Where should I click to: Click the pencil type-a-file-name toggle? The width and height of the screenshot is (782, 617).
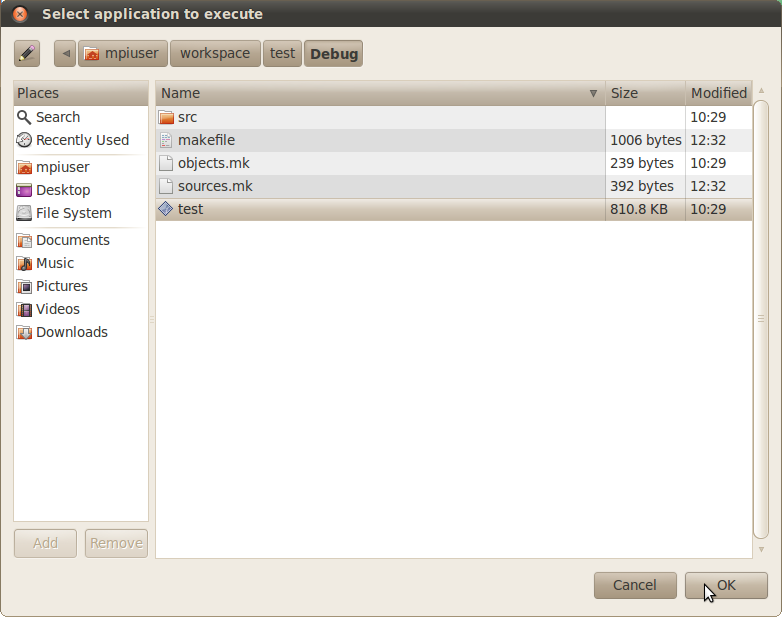(x=27, y=53)
